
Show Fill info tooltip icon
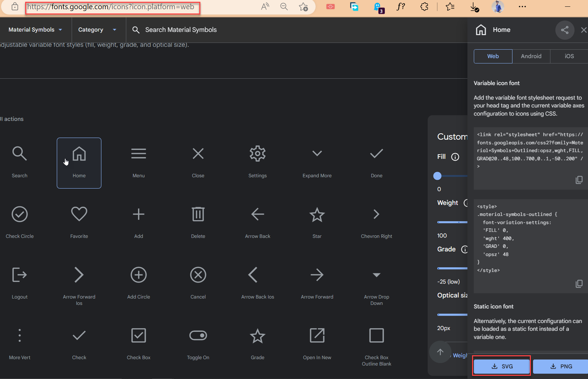(x=455, y=157)
